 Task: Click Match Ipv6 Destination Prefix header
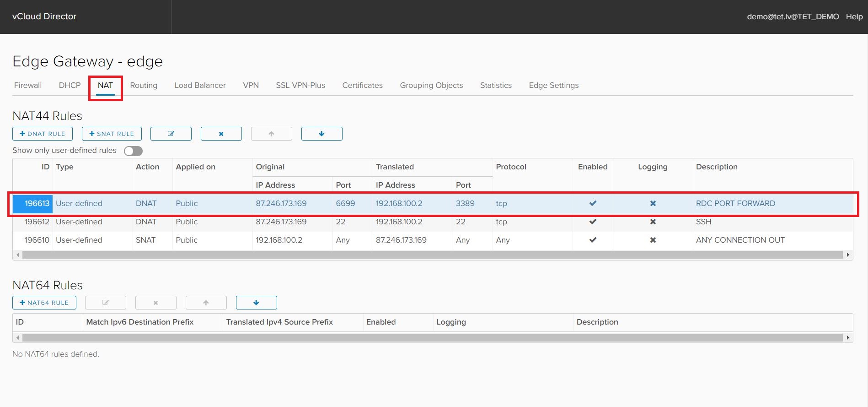(x=140, y=322)
